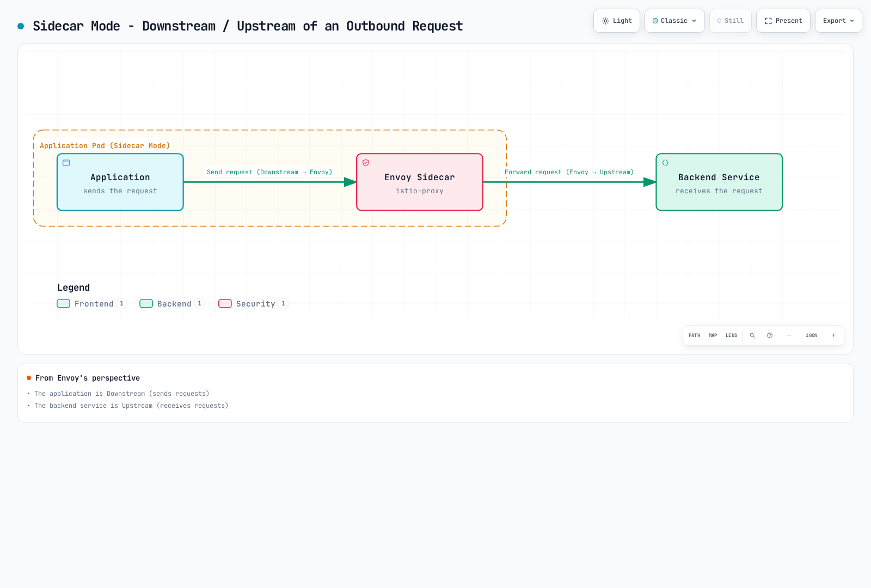Screen dimensions: 871x588
Task: Select the Application node
Action: pyautogui.click(x=120, y=182)
